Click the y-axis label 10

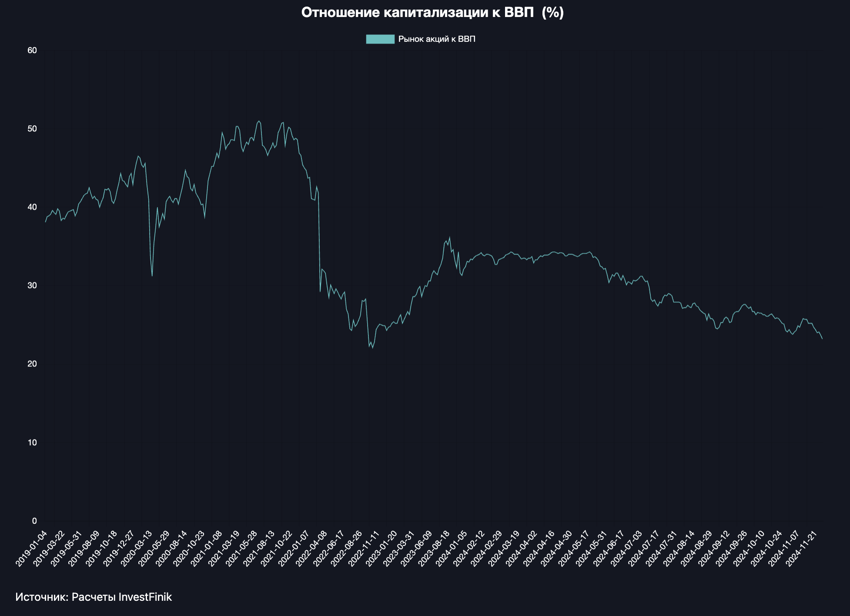[32, 443]
